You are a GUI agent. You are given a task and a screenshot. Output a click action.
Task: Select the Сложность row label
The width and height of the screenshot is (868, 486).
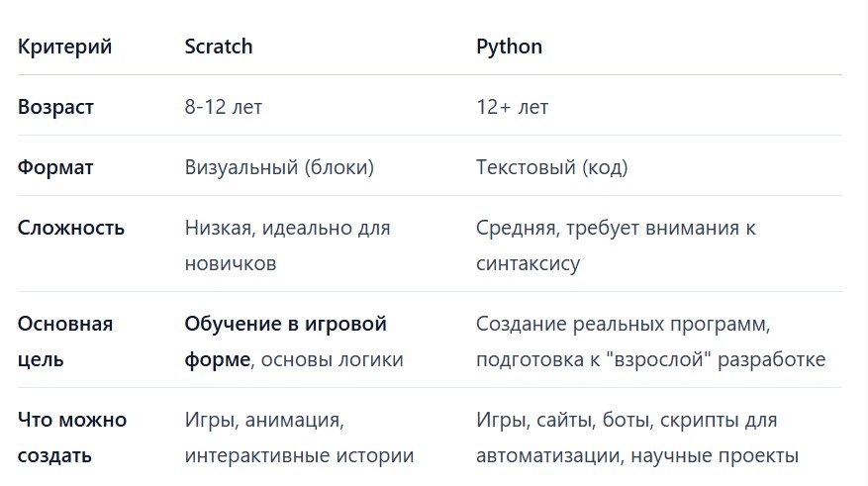click(71, 228)
